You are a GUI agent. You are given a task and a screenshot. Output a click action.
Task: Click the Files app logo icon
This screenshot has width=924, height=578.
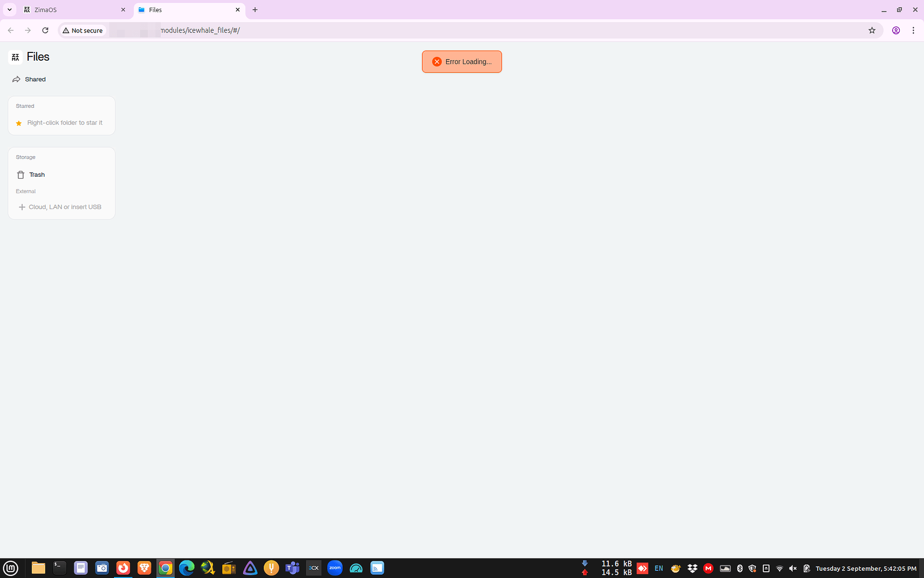click(15, 57)
